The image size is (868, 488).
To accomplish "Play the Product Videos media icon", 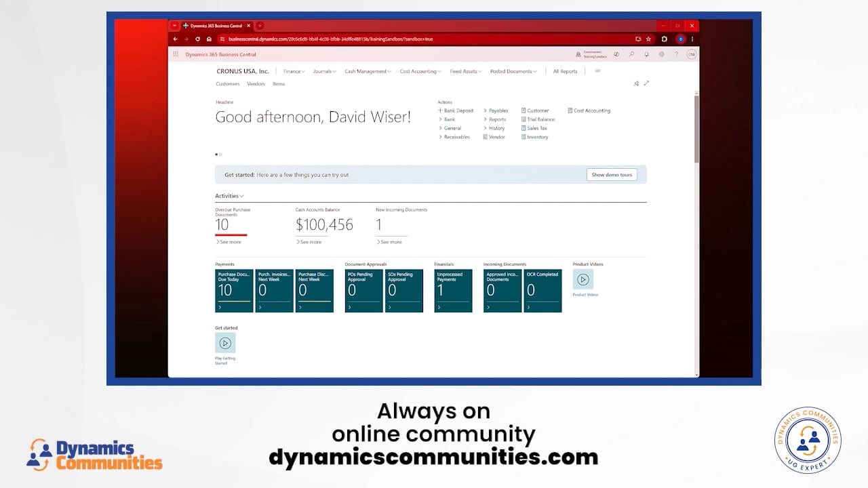I will pos(583,279).
